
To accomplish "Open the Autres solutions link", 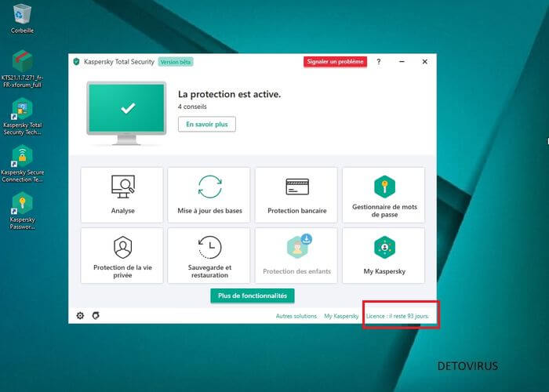I will (x=296, y=316).
